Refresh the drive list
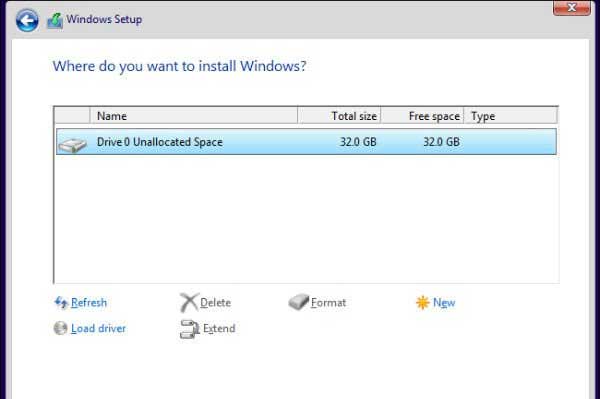 [x=89, y=303]
